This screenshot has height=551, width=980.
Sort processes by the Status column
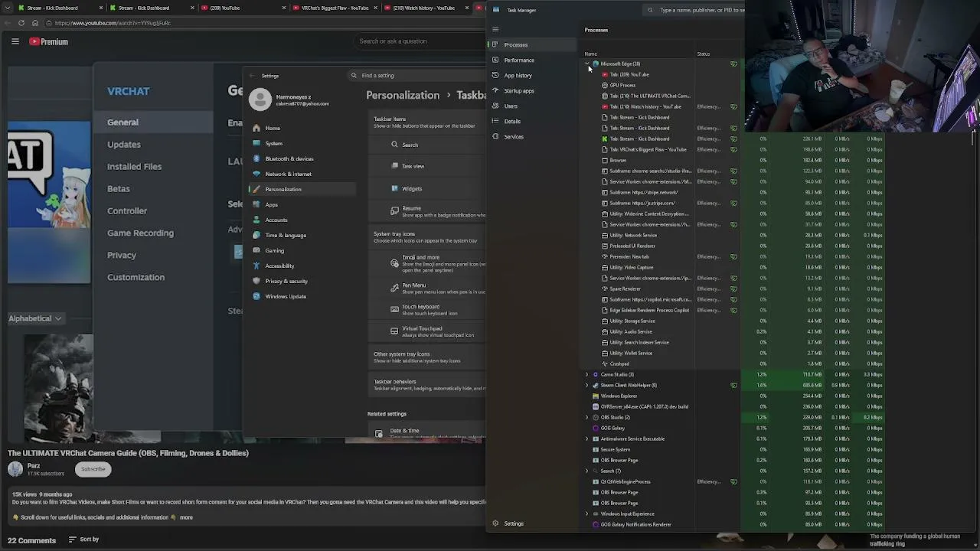(x=703, y=54)
